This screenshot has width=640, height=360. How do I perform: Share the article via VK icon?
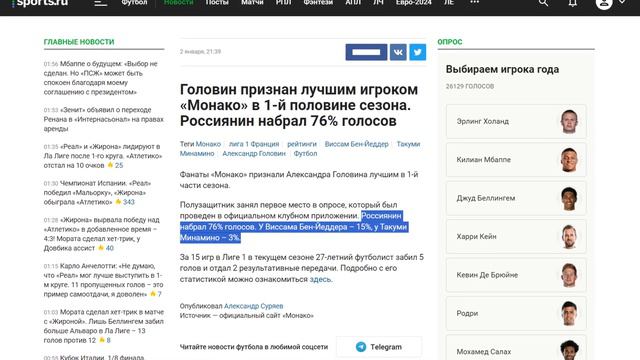[x=398, y=52]
